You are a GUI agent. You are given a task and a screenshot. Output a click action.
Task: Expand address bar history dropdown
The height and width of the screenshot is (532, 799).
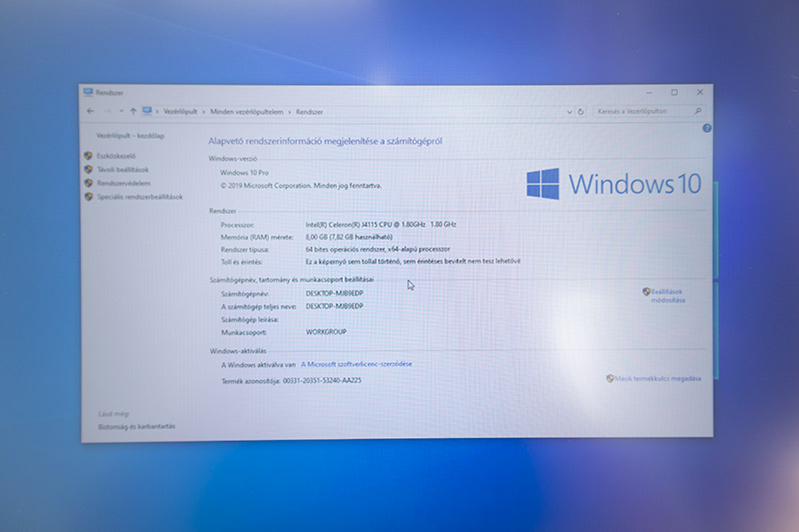pos(569,112)
